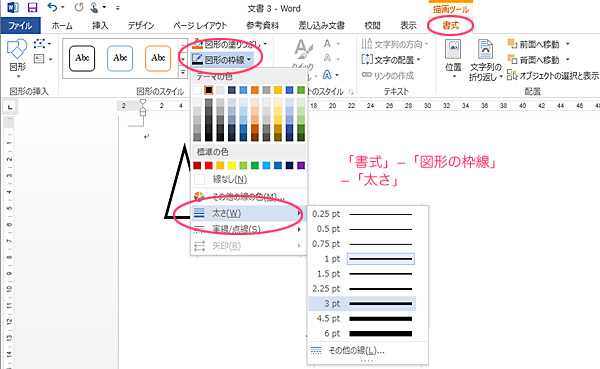The width and height of the screenshot is (600, 369).
Task: Click the touch mode hand icon
Action: coord(94,8)
